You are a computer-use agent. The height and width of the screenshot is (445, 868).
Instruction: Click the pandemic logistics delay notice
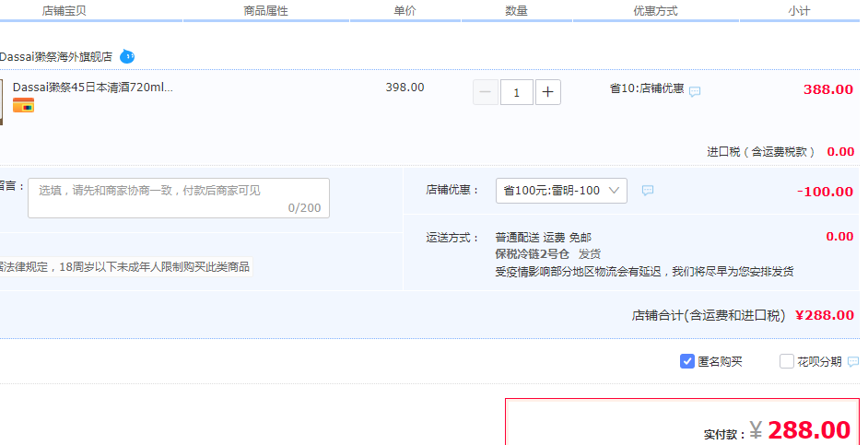pyautogui.click(x=644, y=271)
